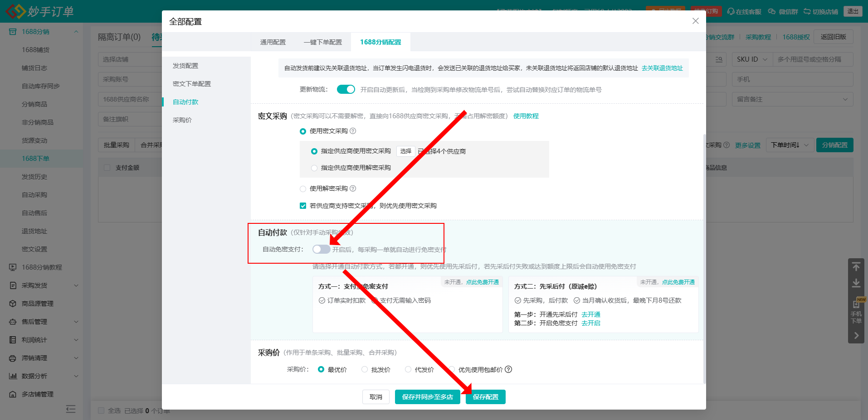
Task: Expand the 售后管理 sidebar chevron
Action: (76, 322)
